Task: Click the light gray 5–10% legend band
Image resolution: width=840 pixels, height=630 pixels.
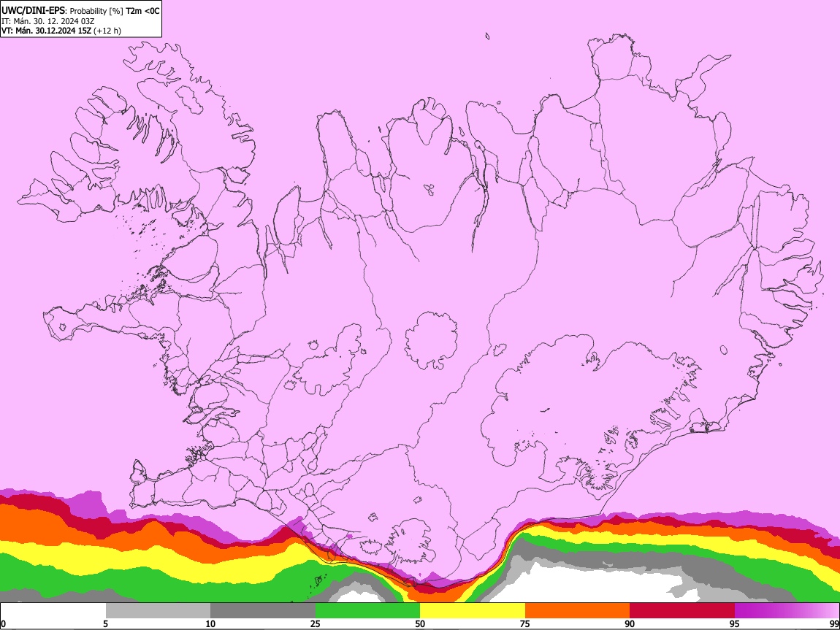Action: (x=158, y=610)
